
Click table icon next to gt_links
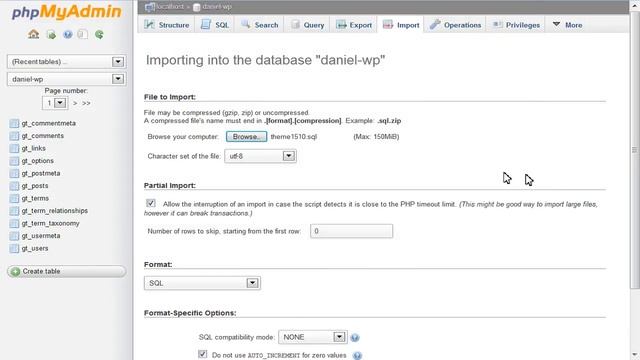14,148
